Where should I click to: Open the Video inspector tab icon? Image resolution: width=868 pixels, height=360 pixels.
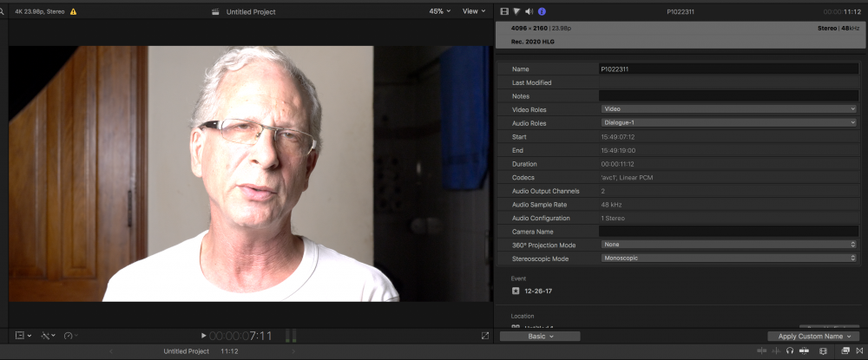click(x=504, y=11)
